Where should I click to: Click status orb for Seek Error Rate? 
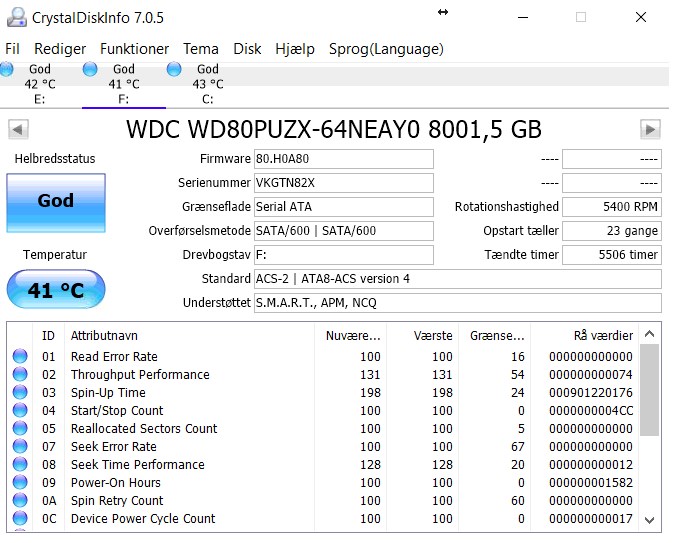coord(20,446)
